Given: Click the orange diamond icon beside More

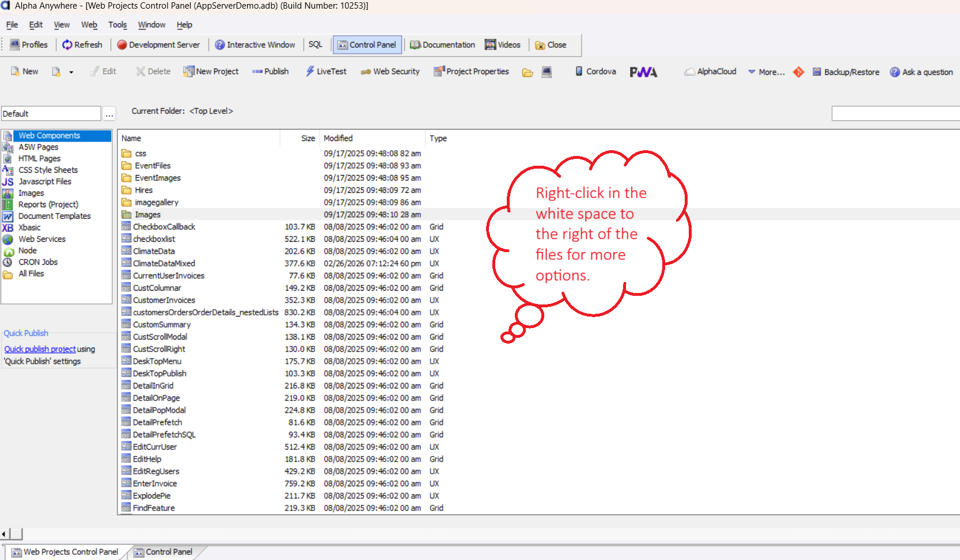Looking at the screenshot, I should [798, 72].
